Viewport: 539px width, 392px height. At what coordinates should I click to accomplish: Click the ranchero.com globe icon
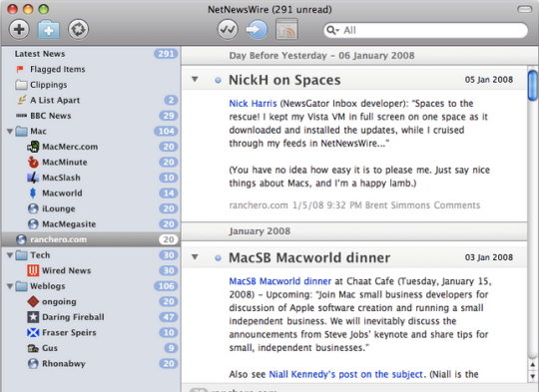pos(21,239)
